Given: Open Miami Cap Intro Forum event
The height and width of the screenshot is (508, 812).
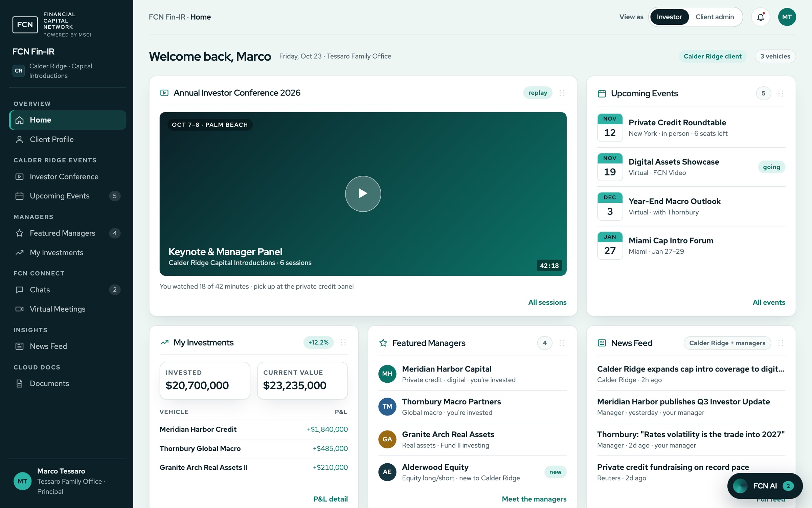Looking at the screenshot, I should click(691, 246).
